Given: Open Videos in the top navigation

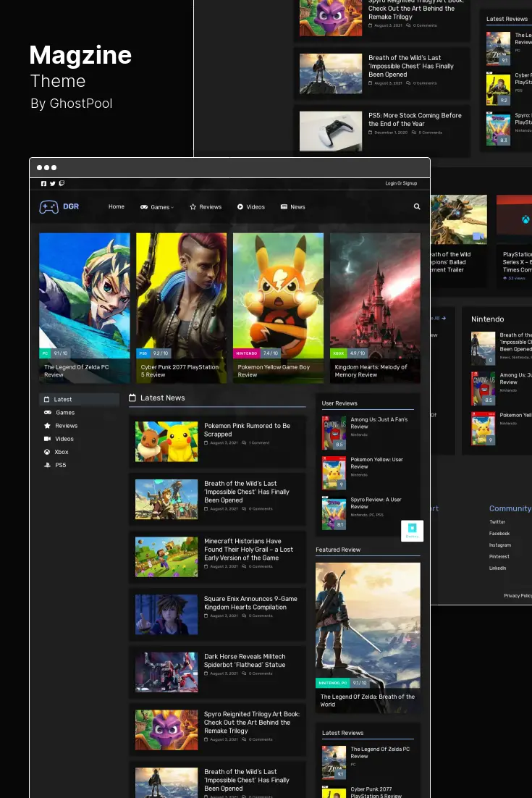Looking at the screenshot, I should [250, 207].
